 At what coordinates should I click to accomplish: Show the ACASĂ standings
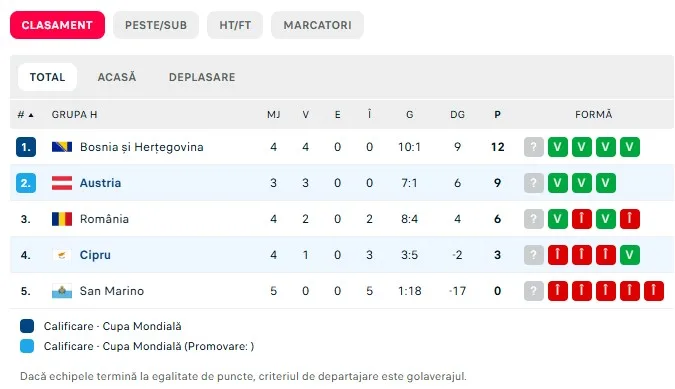click(x=117, y=77)
